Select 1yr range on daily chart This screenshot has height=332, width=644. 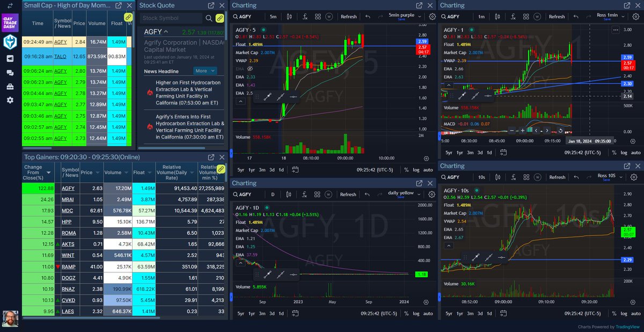252,313
